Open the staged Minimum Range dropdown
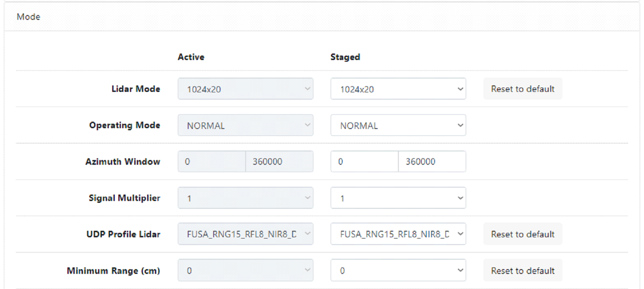Viewport: 644px width, 289px height. coord(398,270)
